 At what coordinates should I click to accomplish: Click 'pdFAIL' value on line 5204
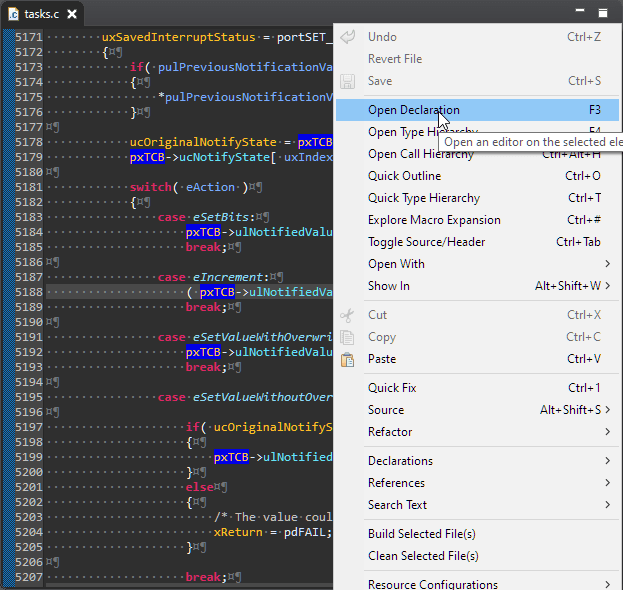click(305, 532)
